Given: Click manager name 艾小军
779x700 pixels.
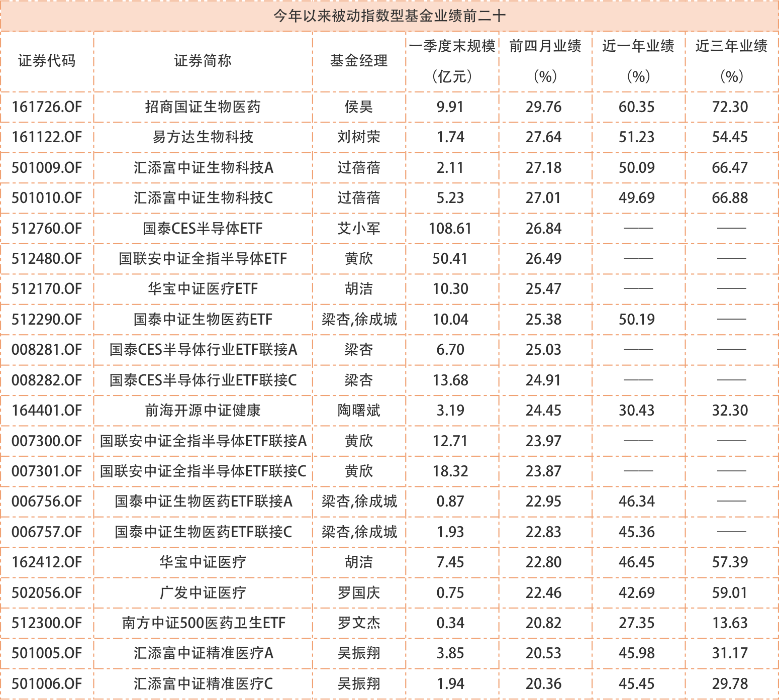Looking at the screenshot, I should tap(359, 229).
